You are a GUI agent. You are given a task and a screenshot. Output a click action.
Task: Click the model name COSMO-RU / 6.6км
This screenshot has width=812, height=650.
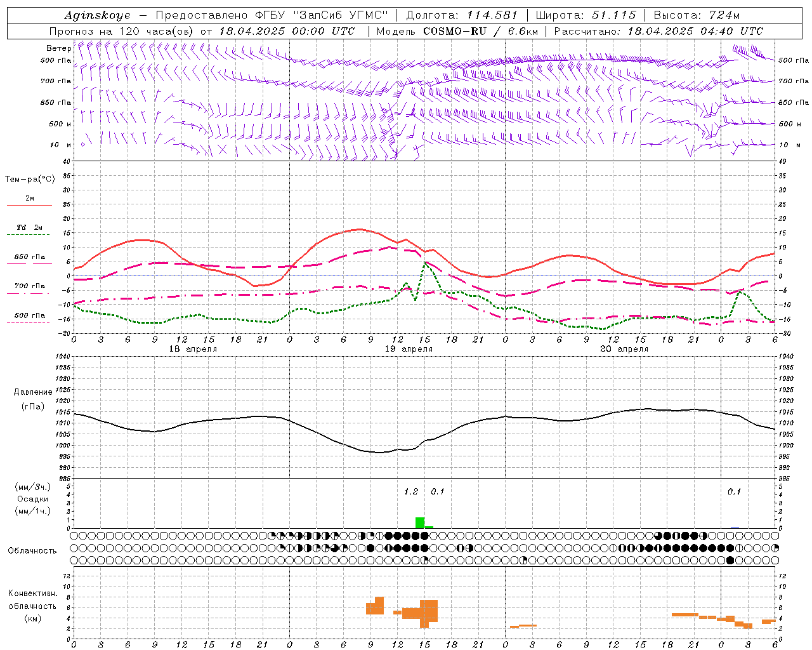coord(480,31)
